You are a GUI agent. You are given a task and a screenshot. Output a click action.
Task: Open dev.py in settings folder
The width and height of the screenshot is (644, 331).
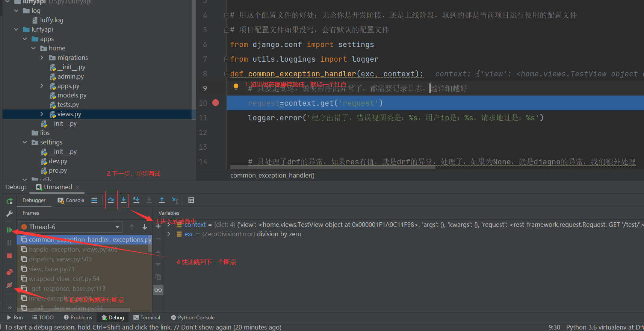pos(58,161)
